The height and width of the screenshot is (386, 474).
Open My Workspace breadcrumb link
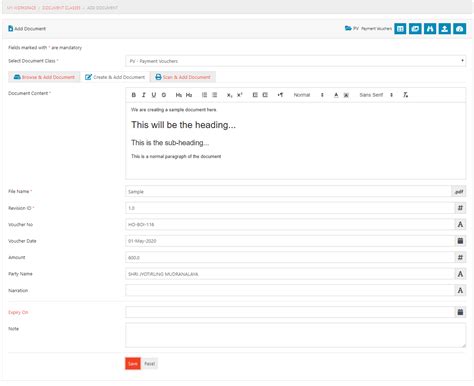coord(21,8)
